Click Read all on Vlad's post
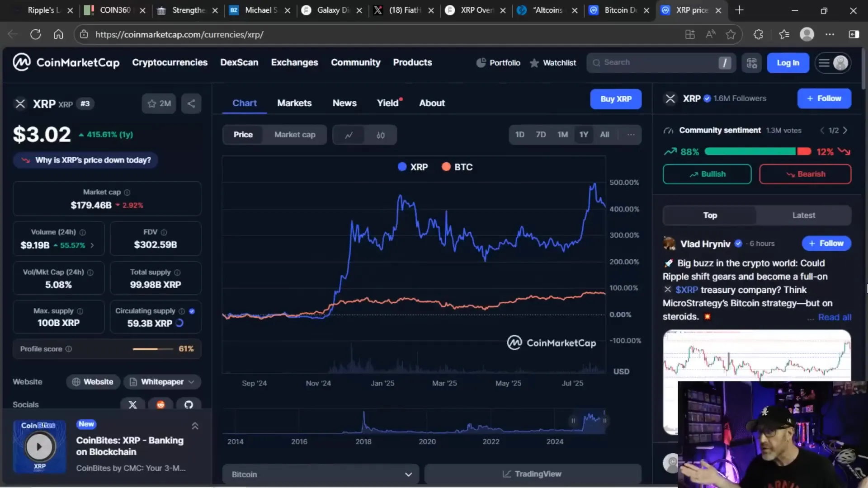 click(x=835, y=317)
